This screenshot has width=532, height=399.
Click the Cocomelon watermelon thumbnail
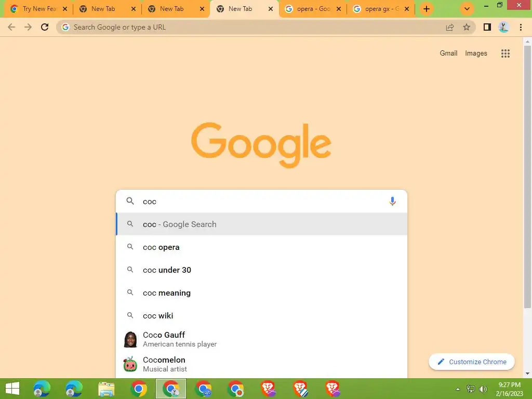tap(130, 364)
